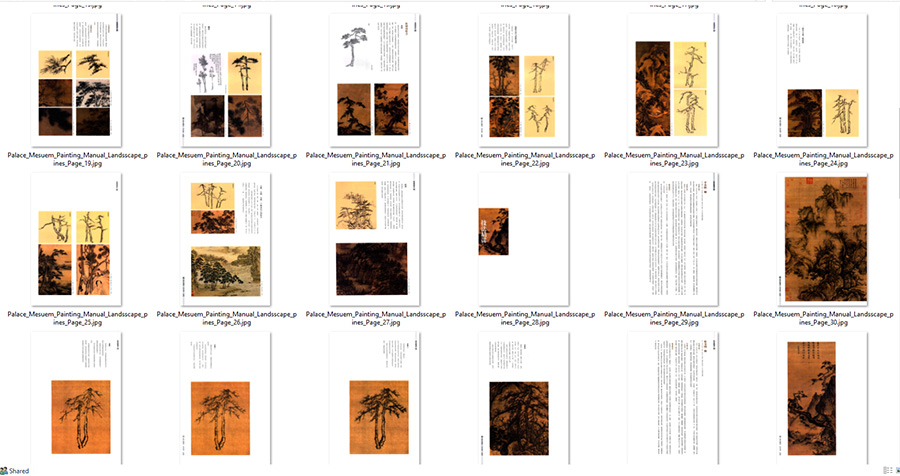Select the Page_27 thumbnail image

[x=375, y=239]
